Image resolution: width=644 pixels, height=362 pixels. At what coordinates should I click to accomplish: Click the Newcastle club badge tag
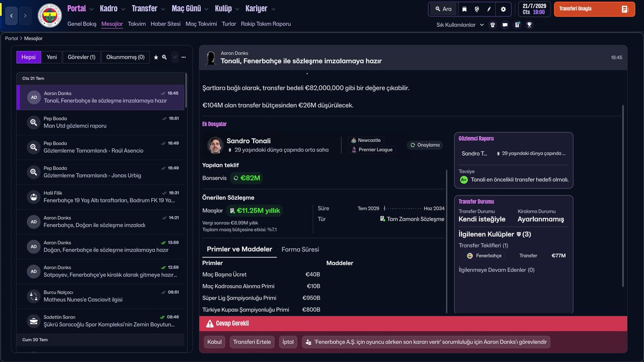pyautogui.click(x=366, y=141)
